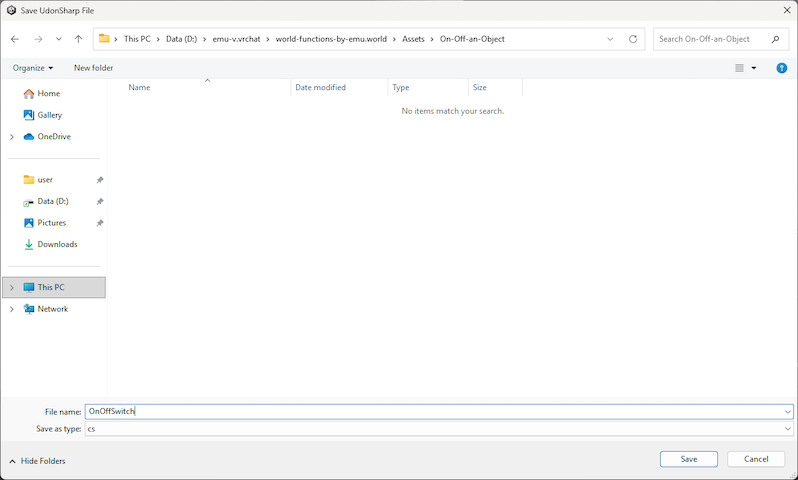Expand the Network tree node

[x=11, y=309]
